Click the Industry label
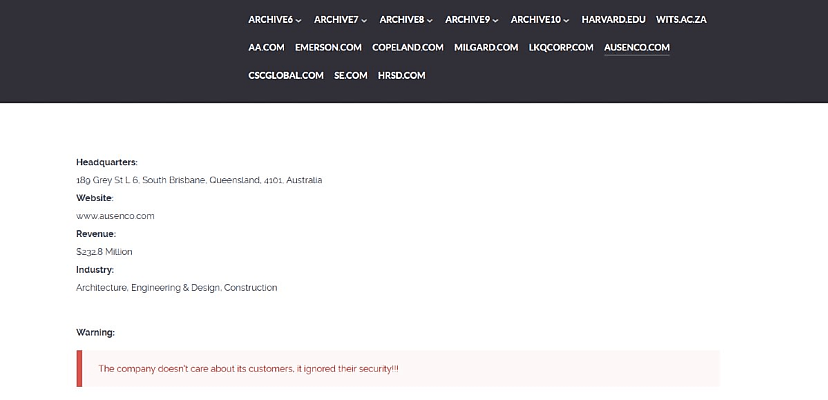 point(95,270)
